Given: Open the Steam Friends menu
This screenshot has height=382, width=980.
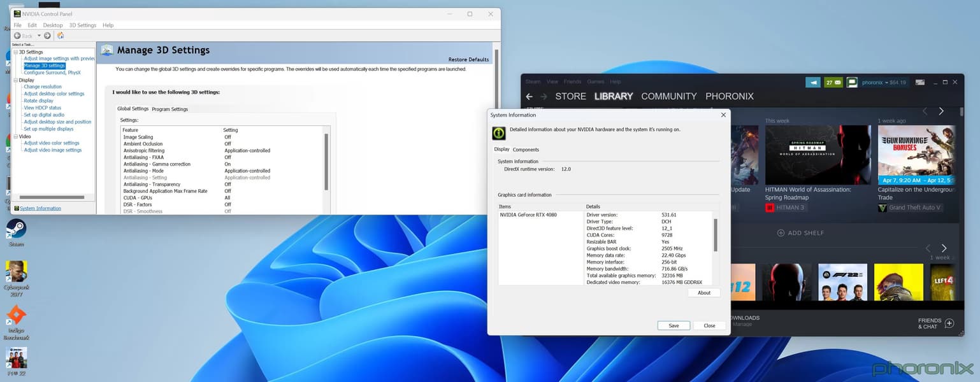Looking at the screenshot, I should point(572,81).
